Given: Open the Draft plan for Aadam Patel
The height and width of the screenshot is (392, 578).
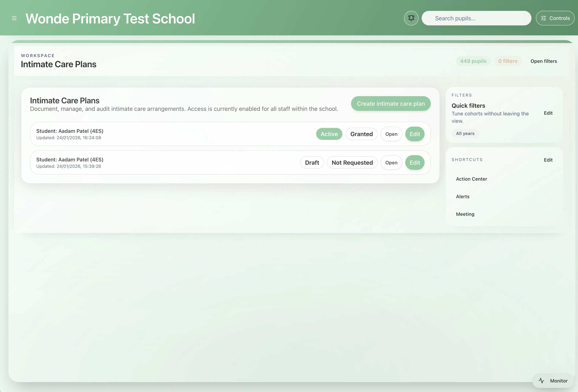Looking at the screenshot, I should click(391, 163).
